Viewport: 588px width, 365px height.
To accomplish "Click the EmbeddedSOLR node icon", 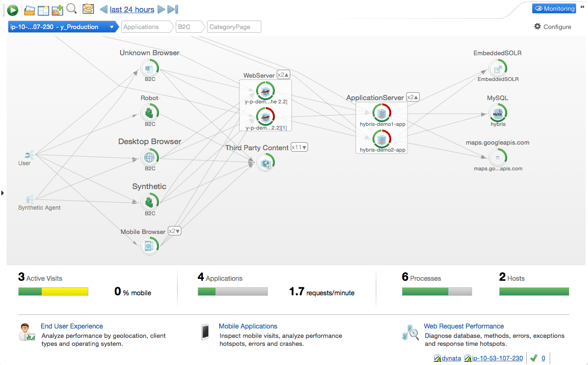I will (498, 69).
